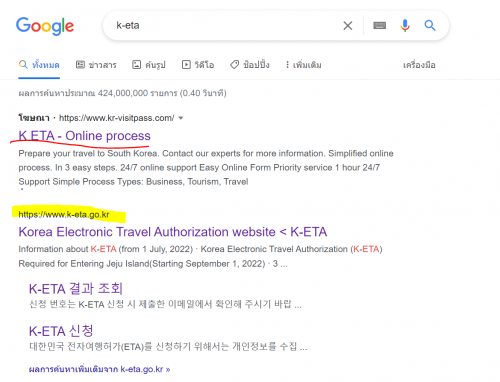The image size is (500, 382).
Task: Open the K-ETA 신청 sitelink
Action: 61,331
